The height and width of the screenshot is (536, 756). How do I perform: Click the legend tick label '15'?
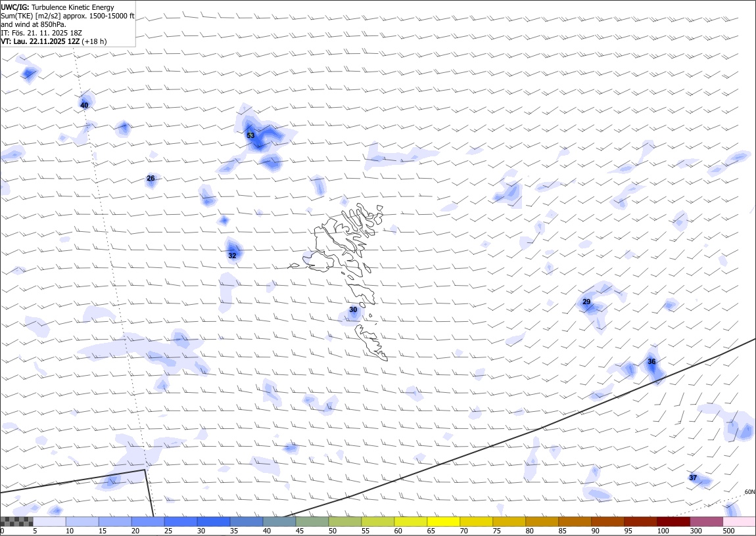click(x=103, y=531)
